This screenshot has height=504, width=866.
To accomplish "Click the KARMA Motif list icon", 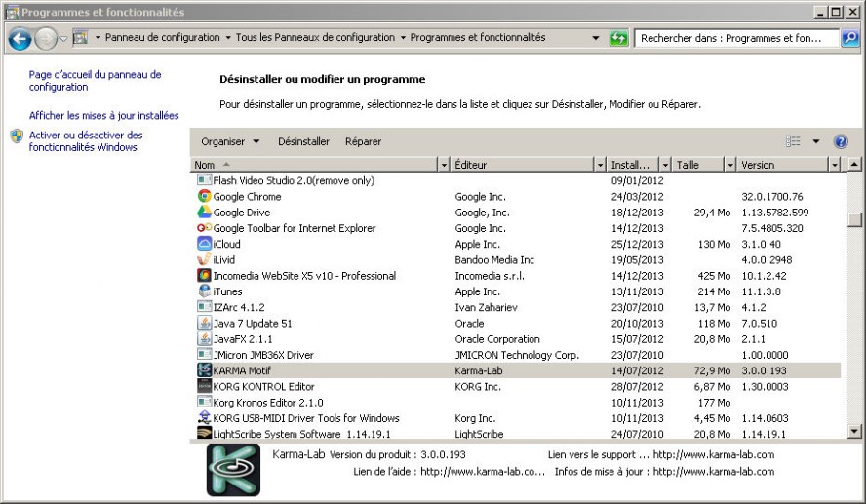I will coord(204,370).
